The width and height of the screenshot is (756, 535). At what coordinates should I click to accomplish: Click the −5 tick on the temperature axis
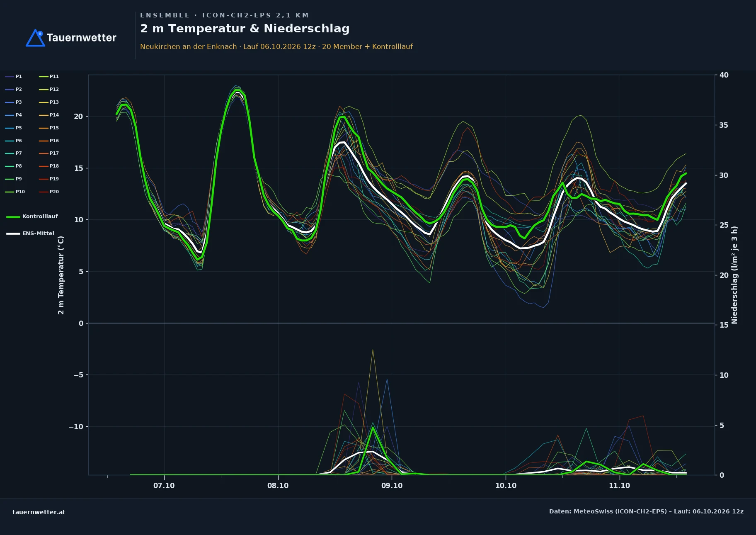tap(78, 375)
